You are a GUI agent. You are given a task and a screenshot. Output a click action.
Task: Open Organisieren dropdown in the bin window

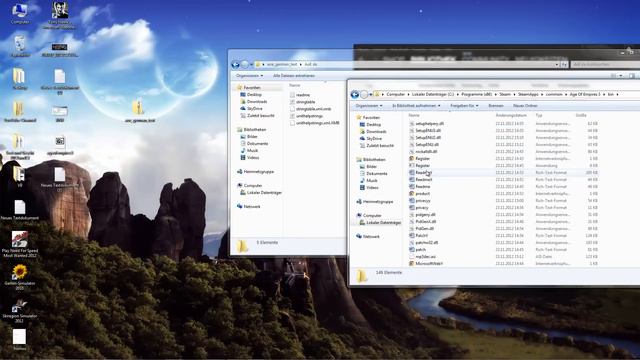(369, 106)
